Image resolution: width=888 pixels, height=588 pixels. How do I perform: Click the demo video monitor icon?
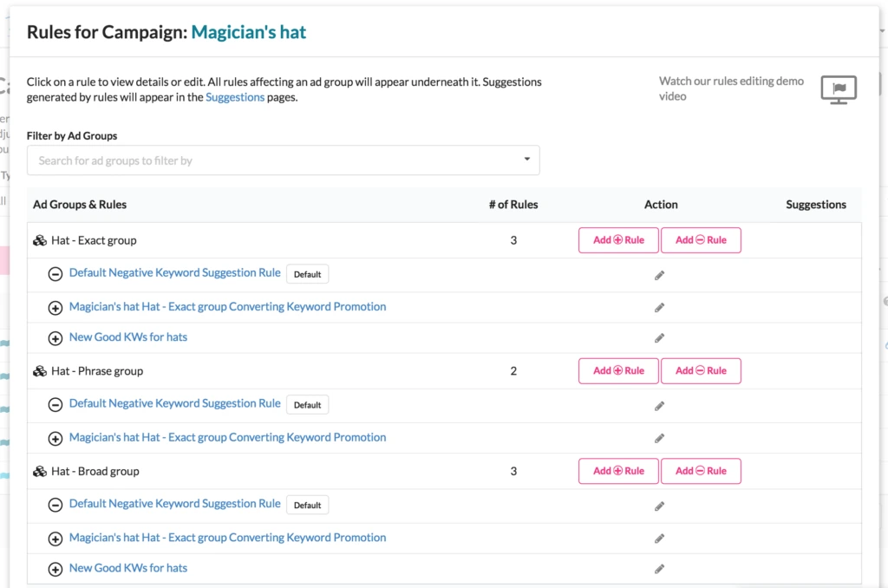coord(839,89)
